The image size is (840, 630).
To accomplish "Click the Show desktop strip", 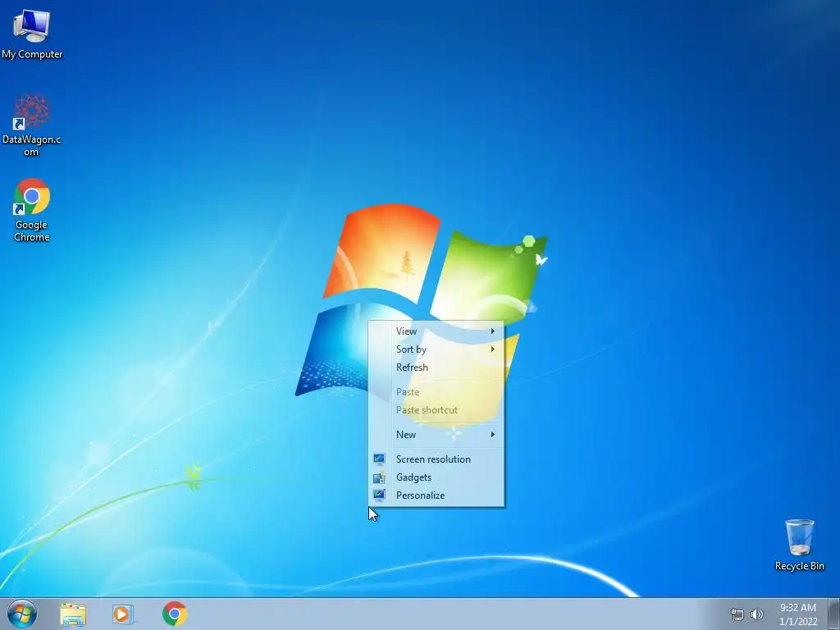I will [834, 614].
